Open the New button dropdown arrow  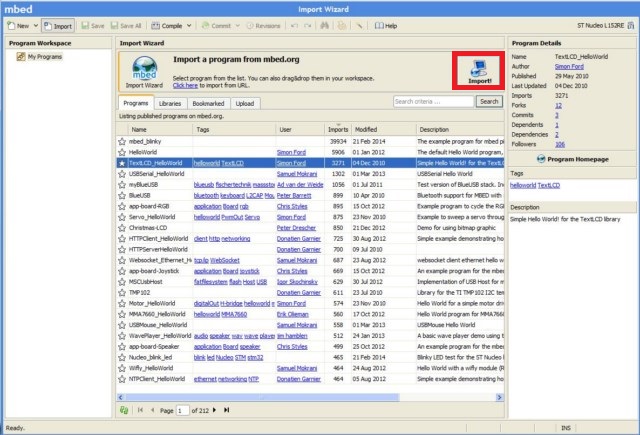[36, 26]
